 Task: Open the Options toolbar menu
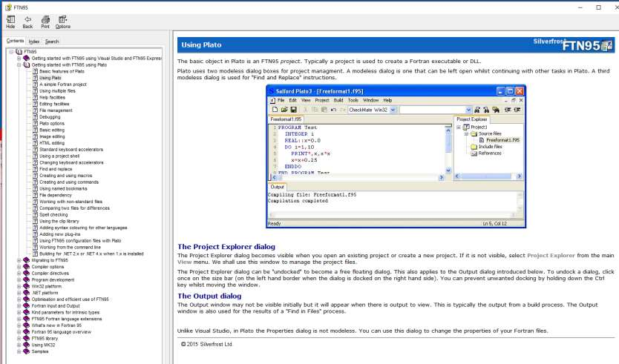click(x=63, y=22)
